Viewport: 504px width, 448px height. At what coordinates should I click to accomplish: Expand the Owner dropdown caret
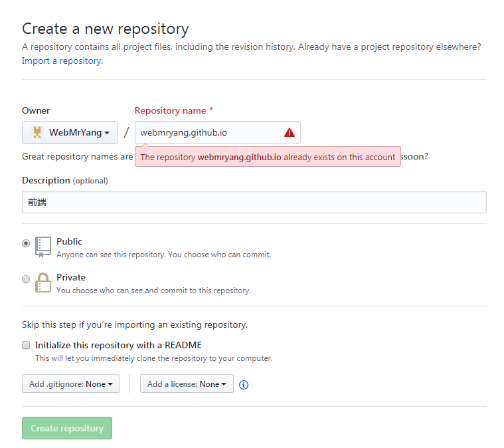tap(107, 133)
